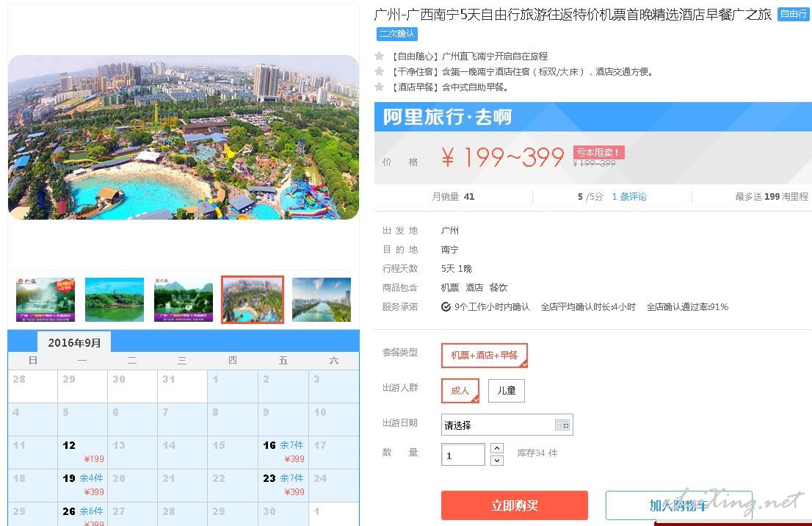
Task: Click into the quantity input field
Action: 463,455
